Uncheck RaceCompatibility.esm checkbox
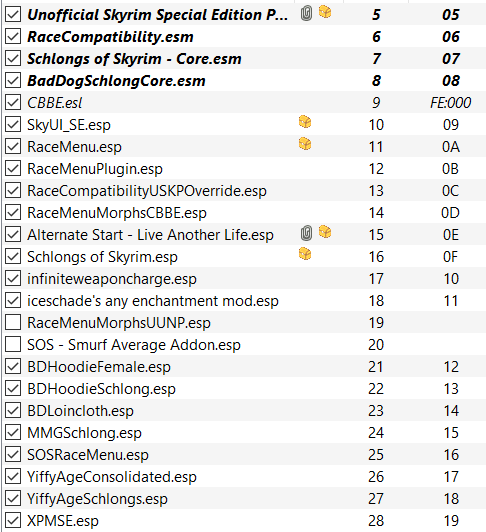486x532 pixels. point(13,37)
